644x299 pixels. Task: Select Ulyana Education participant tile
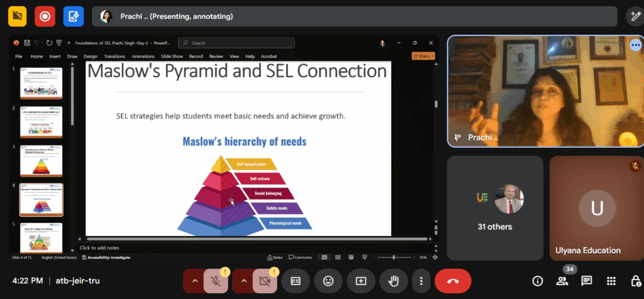click(596, 208)
